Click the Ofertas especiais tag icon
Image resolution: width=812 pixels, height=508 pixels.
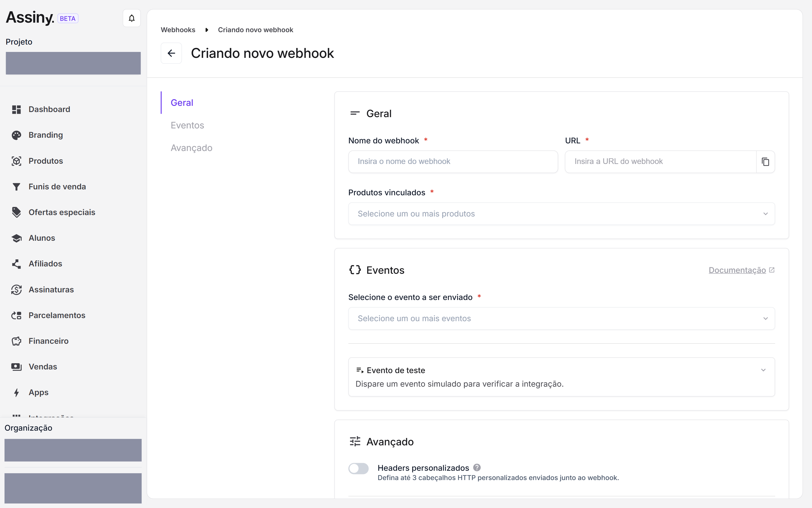point(16,212)
